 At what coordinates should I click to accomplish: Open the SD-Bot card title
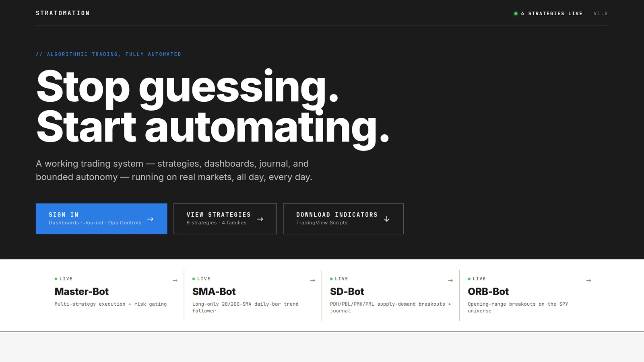(x=347, y=292)
